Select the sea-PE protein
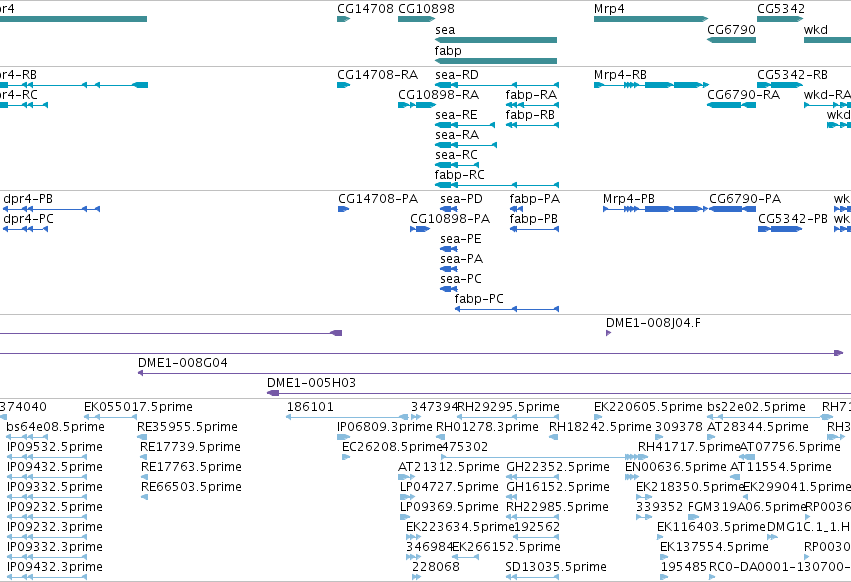The height and width of the screenshot is (582, 851). coord(448,249)
